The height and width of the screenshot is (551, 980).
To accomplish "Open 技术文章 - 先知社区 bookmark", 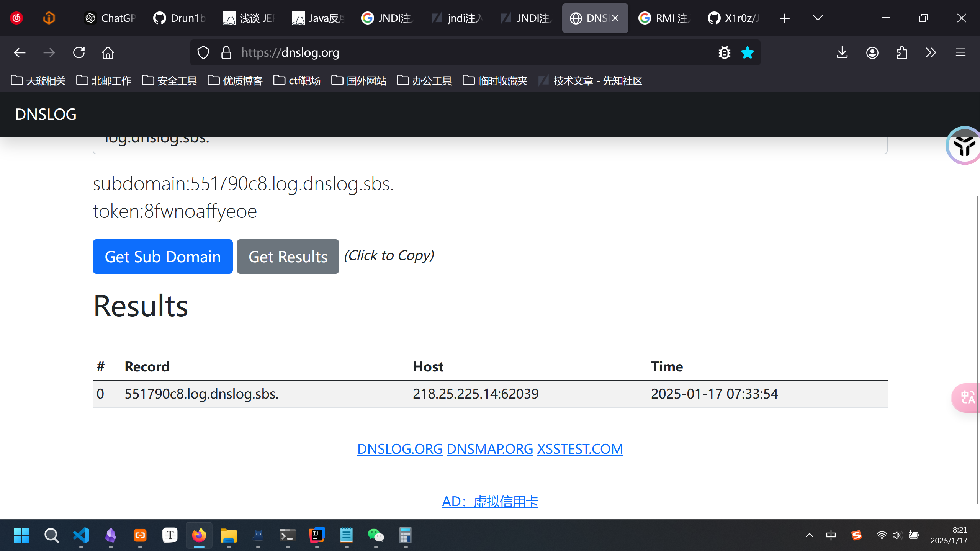I will click(590, 80).
